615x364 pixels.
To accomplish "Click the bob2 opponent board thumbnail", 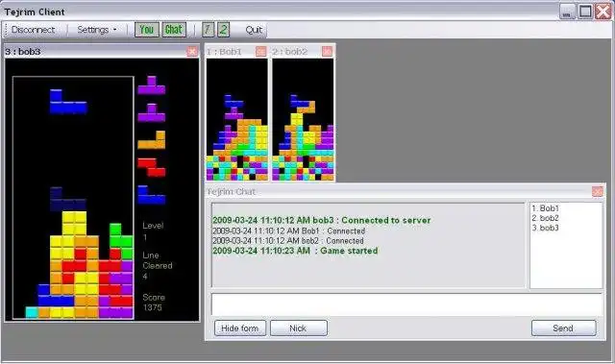I will click(x=304, y=119).
